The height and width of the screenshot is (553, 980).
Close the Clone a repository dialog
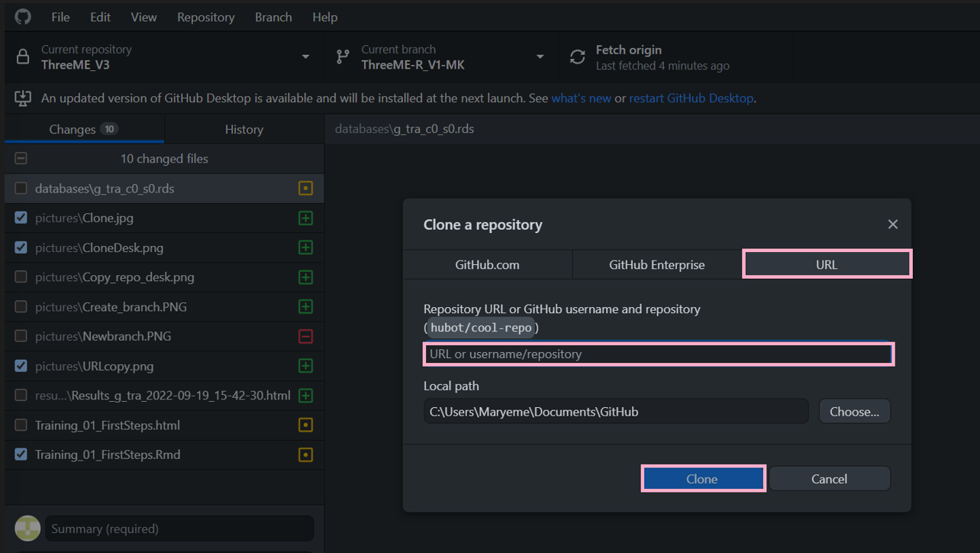pos(893,225)
